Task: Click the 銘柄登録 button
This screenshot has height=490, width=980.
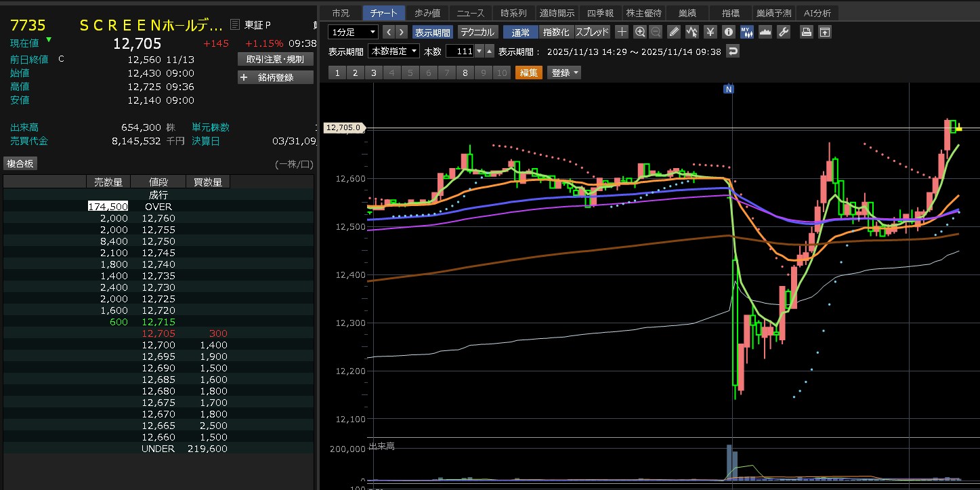Action: (276, 77)
